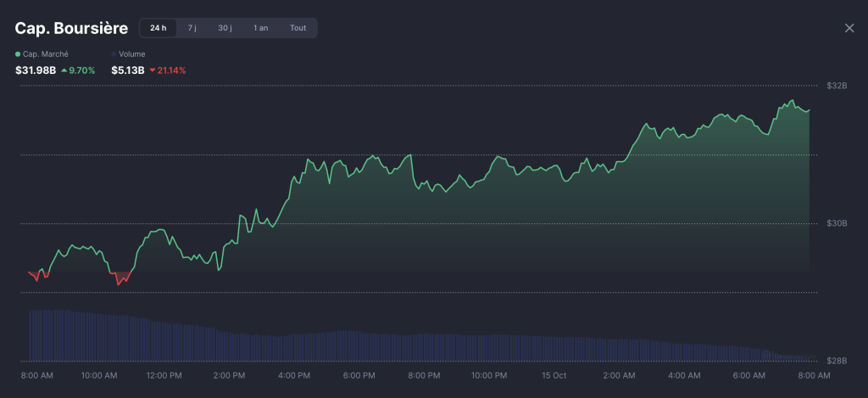Switch chart to the 30 j range
868x398 pixels.
pos(225,28)
